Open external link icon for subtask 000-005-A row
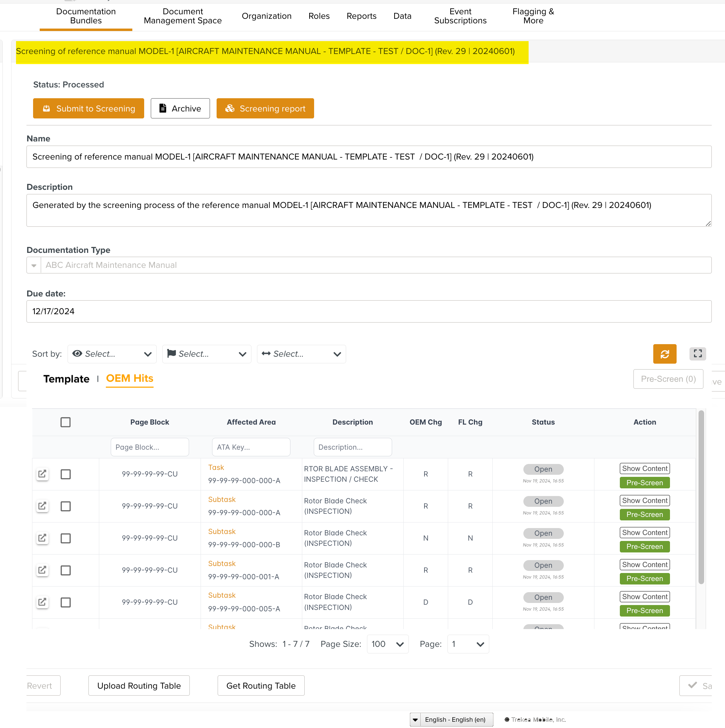Image resolution: width=725 pixels, height=728 pixels. 42,602
